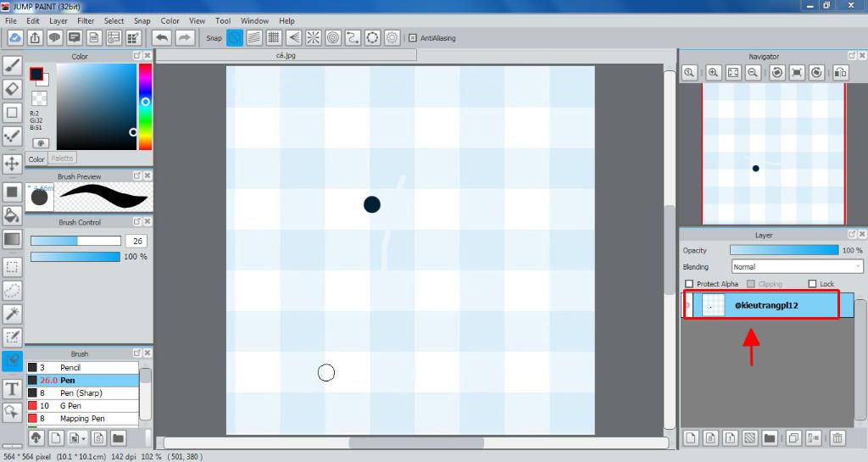Click the Redo arrow button
The height and width of the screenshot is (462, 868).
pos(184,37)
